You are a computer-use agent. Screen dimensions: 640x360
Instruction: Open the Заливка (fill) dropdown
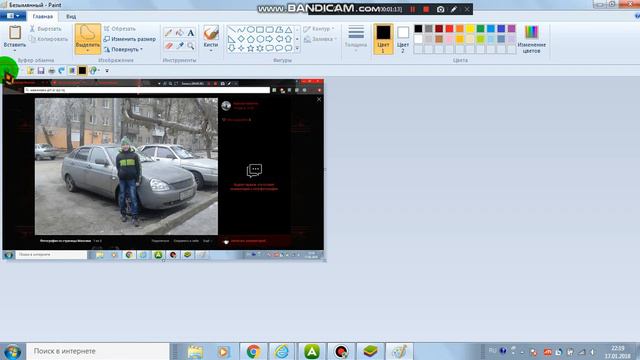tap(320, 39)
